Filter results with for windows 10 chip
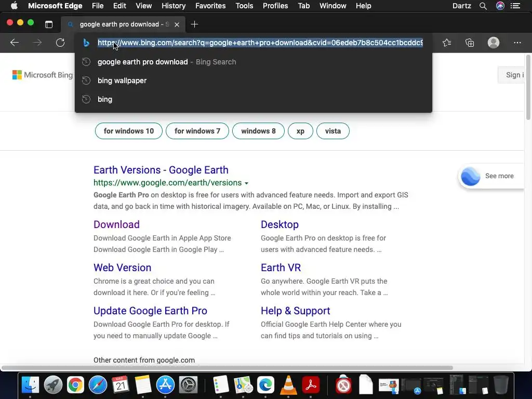The height and width of the screenshot is (399, 532). click(x=129, y=131)
